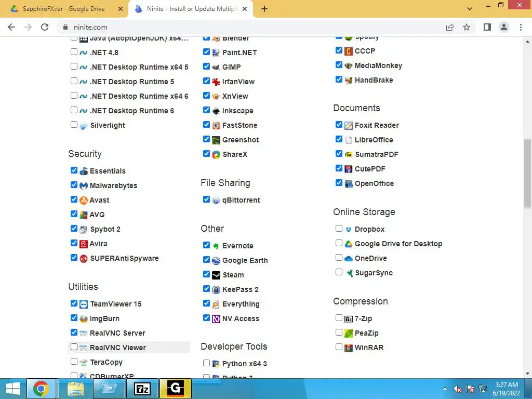
Task: Click the qBittorrent icon
Action: pos(216,200)
